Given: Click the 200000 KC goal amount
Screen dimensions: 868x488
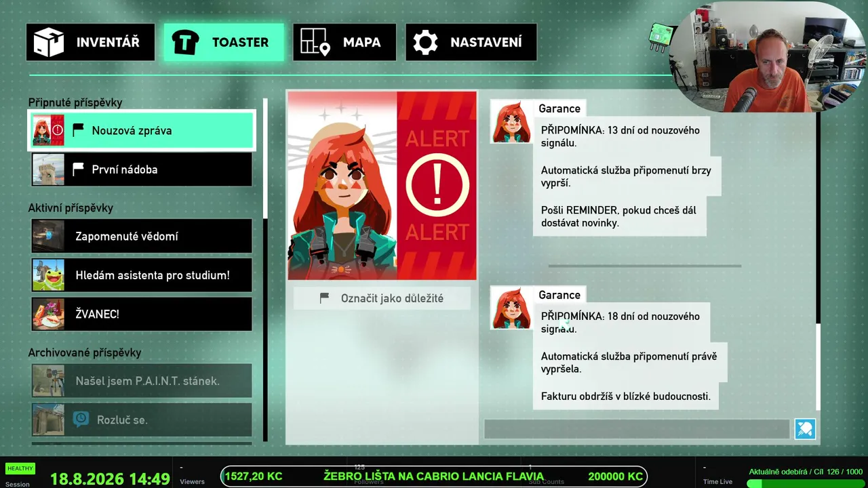Looking at the screenshot, I should [x=615, y=476].
